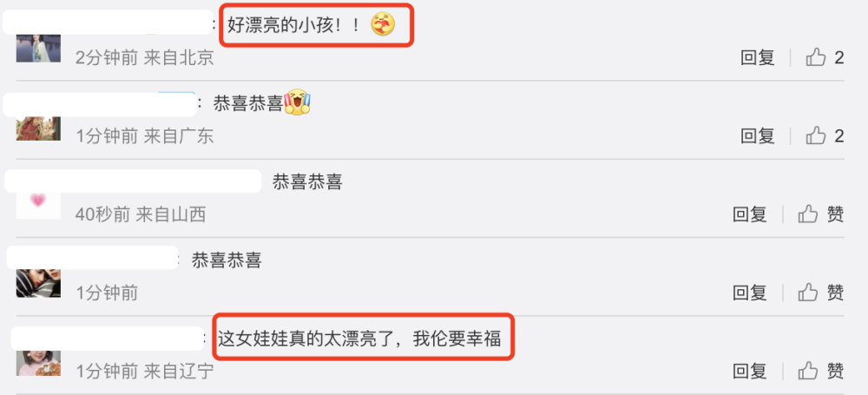Click thumbs-up icon on the Guangdong comment
This screenshot has height=395, width=868.
point(815,135)
